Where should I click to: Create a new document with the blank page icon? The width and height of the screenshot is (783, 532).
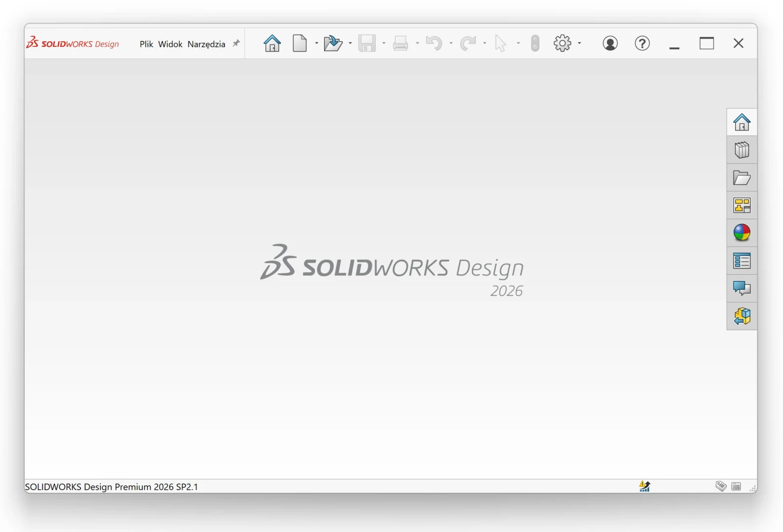[300, 44]
